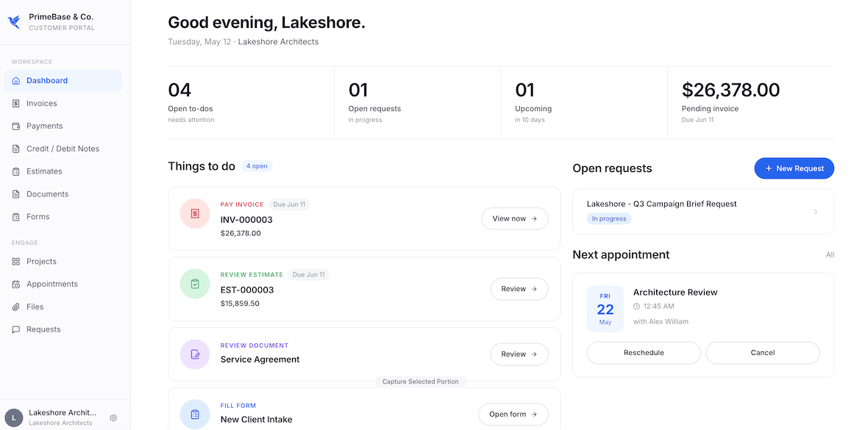Screen dimensions: 868x430
Task: Click the Projects grid icon in sidebar
Action: 16,262
